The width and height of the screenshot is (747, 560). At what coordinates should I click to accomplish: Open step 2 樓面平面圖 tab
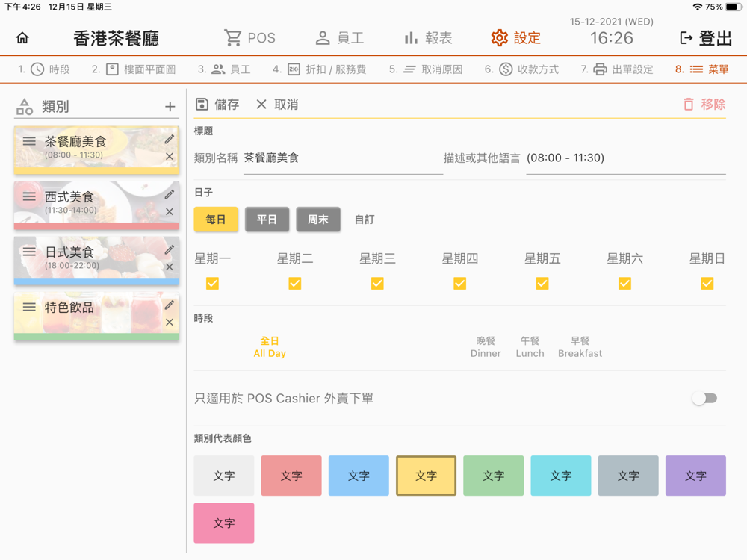coord(134,69)
